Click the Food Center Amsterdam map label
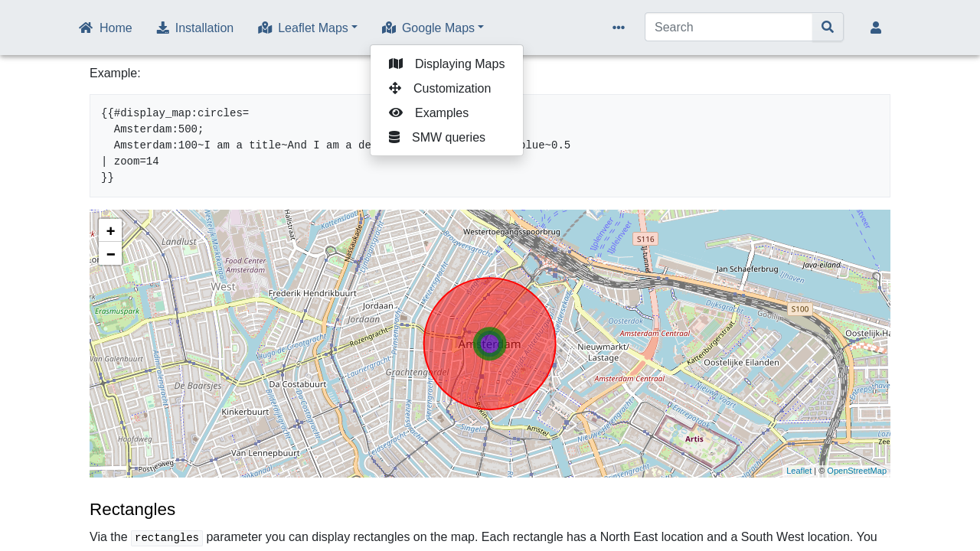Viewport: 980px width, 551px height. pyautogui.click(x=245, y=265)
